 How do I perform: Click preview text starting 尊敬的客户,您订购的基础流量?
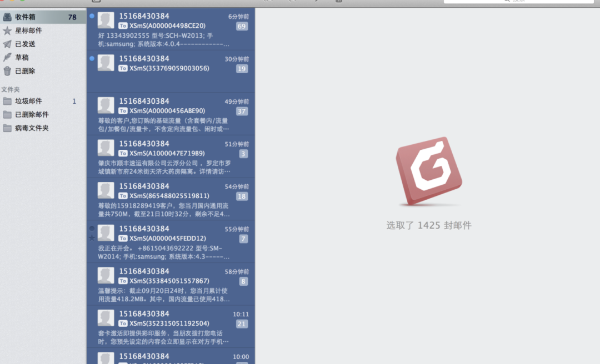click(164, 125)
